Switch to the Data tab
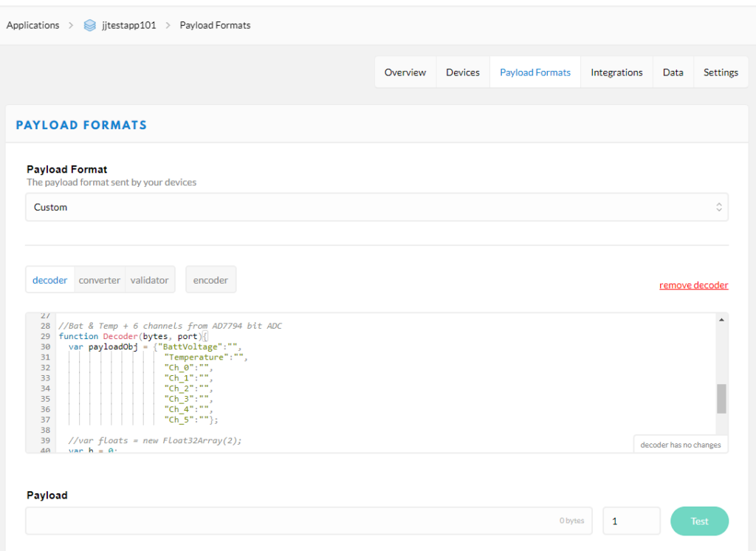Screen dimensions: 756x551 point(673,72)
